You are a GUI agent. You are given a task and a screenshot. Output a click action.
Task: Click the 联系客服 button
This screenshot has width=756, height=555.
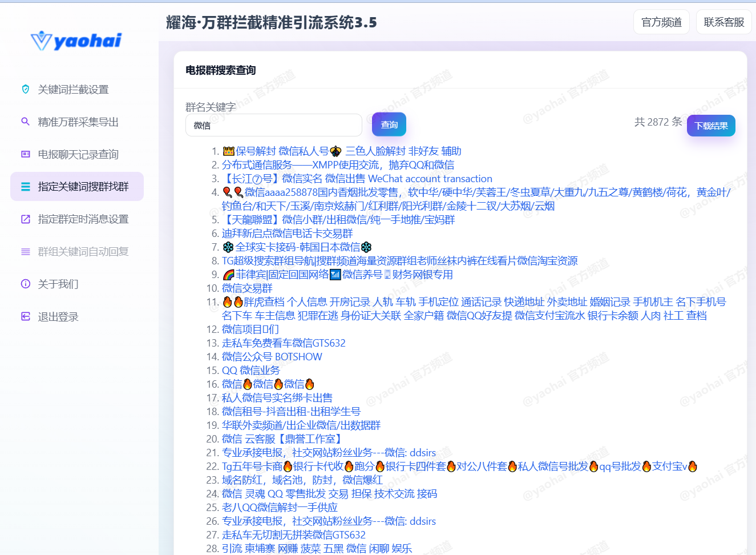tap(723, 22)
